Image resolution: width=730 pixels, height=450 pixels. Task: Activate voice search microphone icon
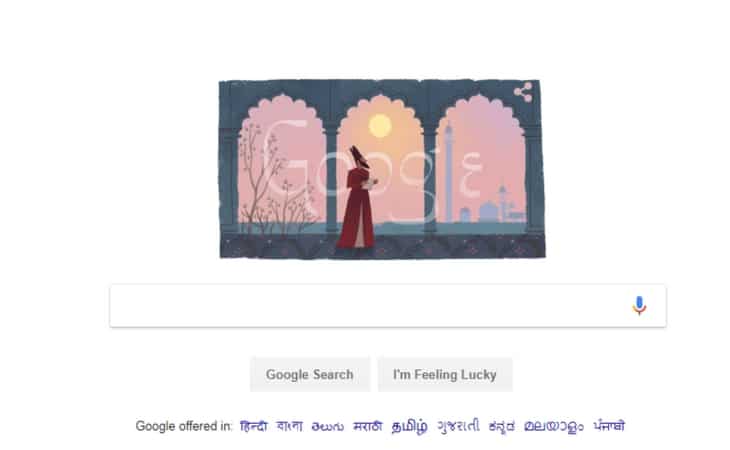[639, 306]
